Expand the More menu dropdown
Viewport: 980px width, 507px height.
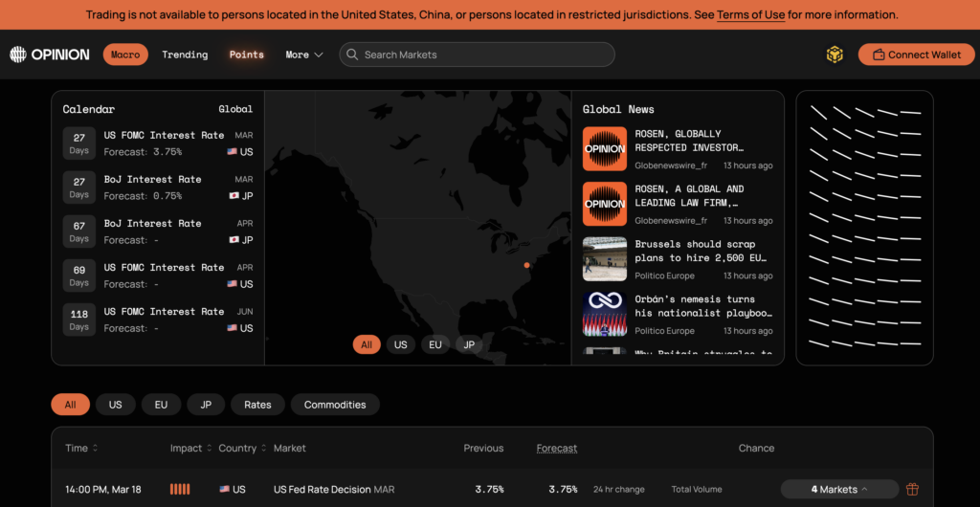click(304, 55)
